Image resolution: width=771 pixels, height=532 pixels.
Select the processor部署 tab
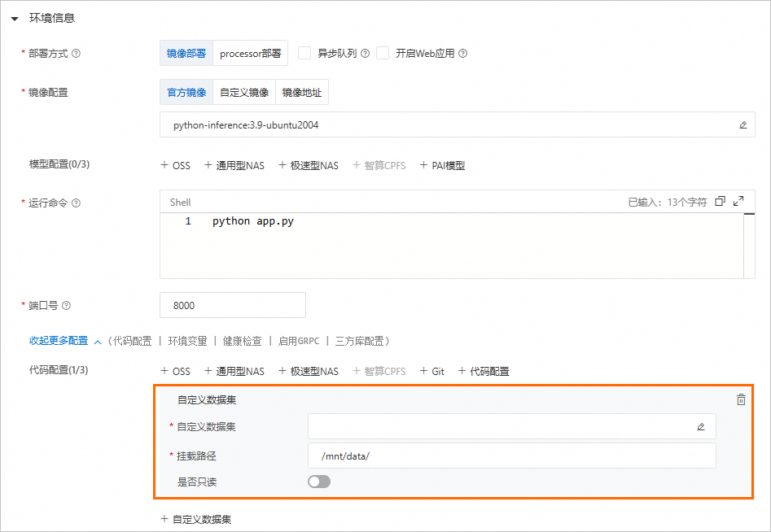point(250,53)
